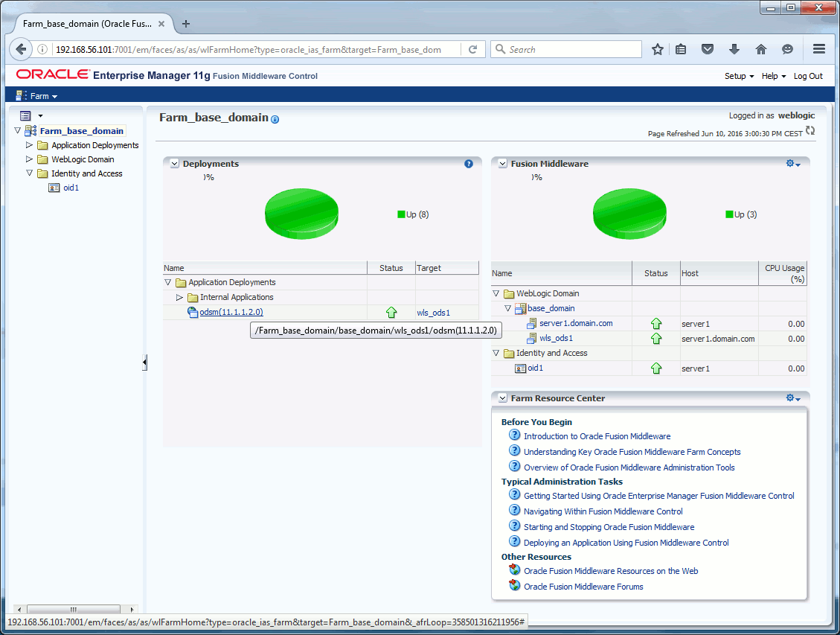
Task: Open the Farm Resource Center gear options
Action: point(793,398)
